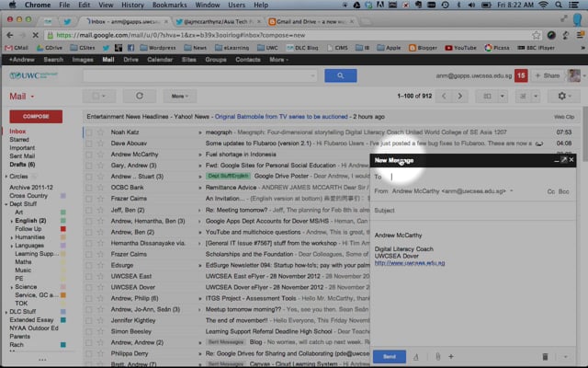Refresh the inbox with the reload icon
This screenshot has height=368, width=588.
(140, 96)
